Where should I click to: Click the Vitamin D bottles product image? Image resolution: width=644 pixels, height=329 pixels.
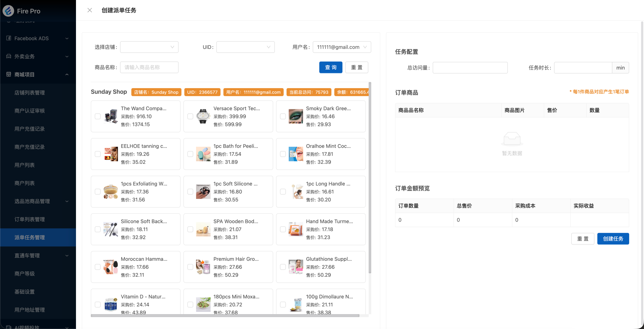coord(110,304)
